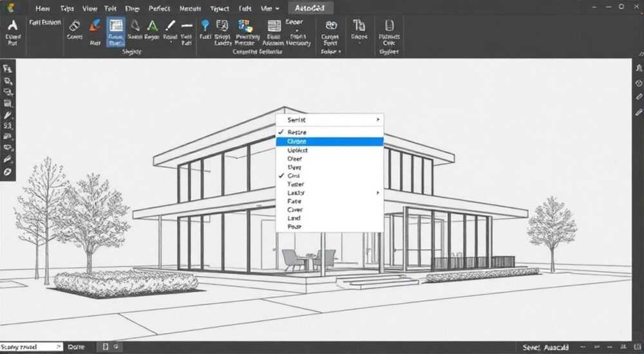Viewport: 644px width, 354px height.
Task: Select the orange and blue shape ribbon icon
Action: click(95, 26)
